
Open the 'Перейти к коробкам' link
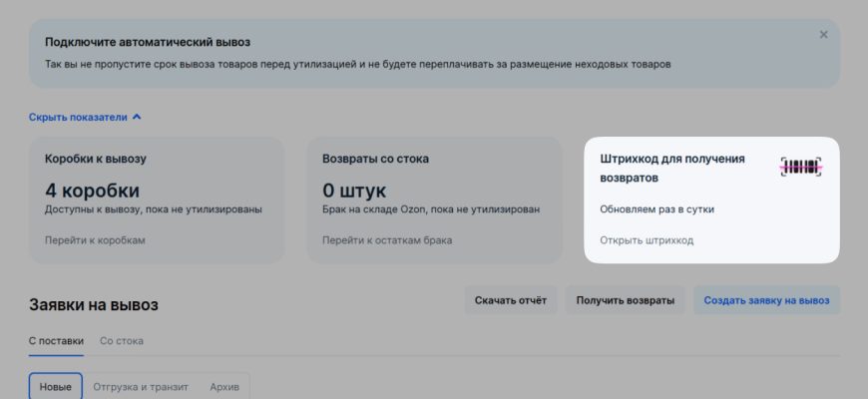95,240
